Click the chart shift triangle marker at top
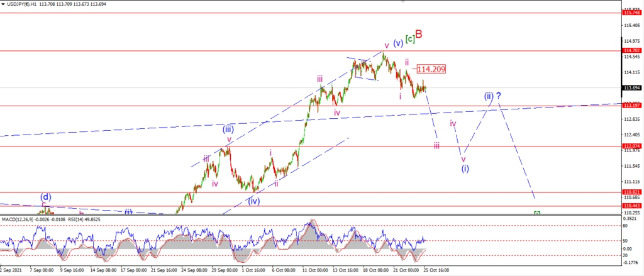Viewport: 644px width, 276px height. coord(403,2)
